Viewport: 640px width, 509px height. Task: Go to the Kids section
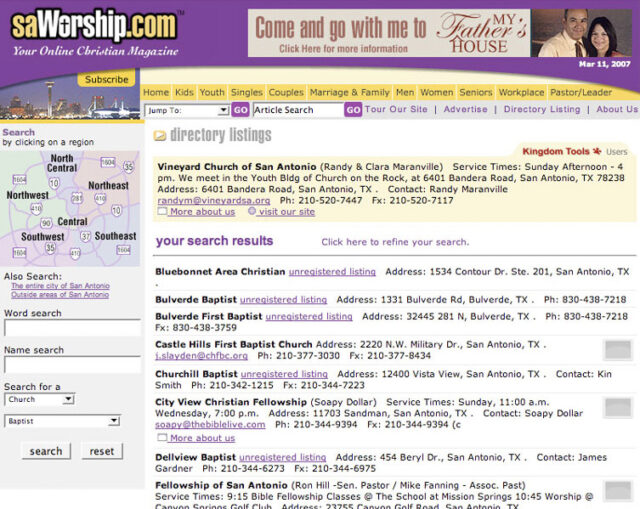pyautogui.click(x=184, y=93)
